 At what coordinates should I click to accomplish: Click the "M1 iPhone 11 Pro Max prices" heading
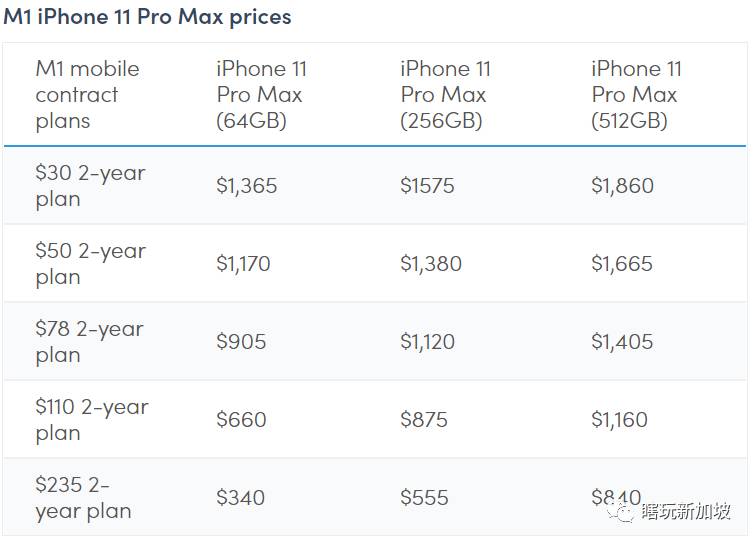[x=148, y=17]
